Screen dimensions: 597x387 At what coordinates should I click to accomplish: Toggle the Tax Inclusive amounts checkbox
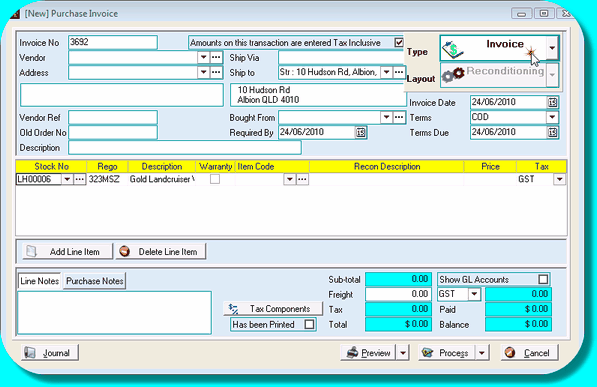coord(399,43)
